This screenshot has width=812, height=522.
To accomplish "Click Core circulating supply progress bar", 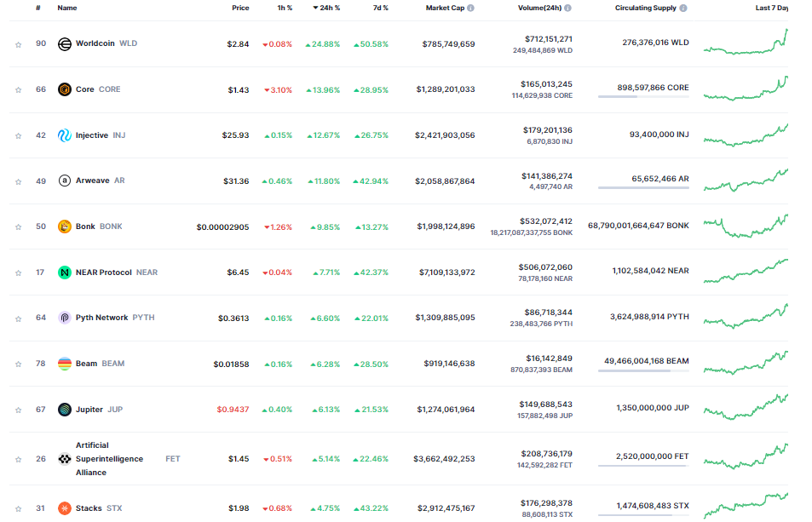I will 643,97.
